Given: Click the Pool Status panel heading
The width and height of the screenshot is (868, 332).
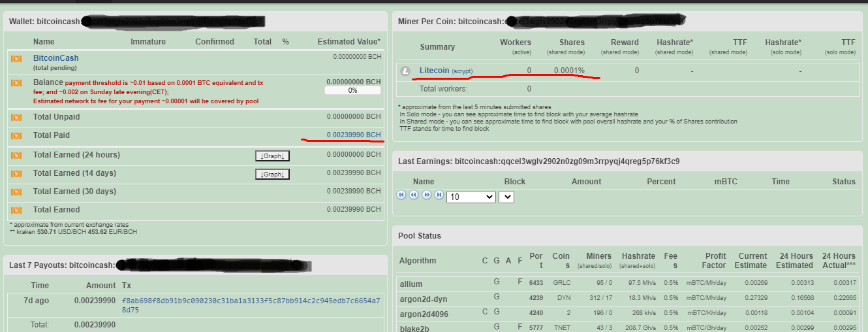Looking at the screenshot, I should (x=420, y=236).
